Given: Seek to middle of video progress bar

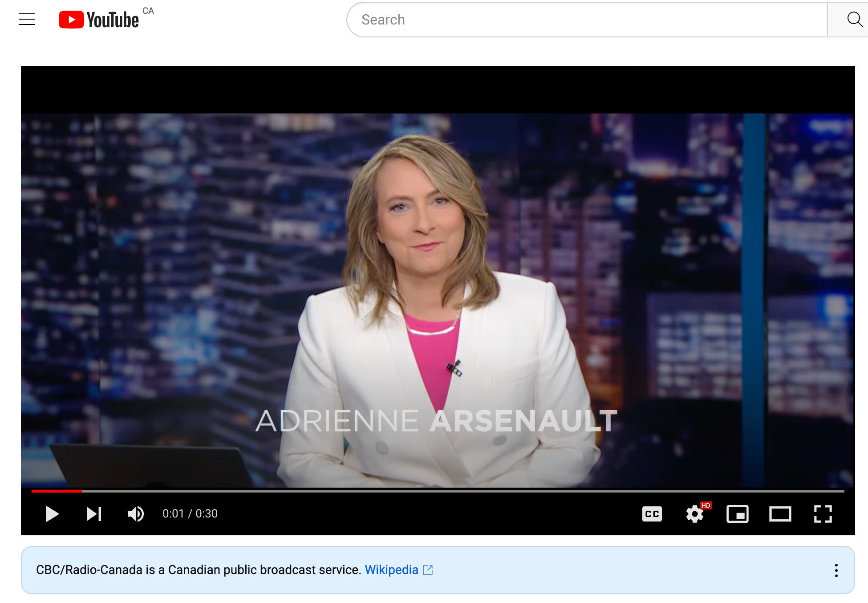Looking at the screenshot, I should pos(438,491).
